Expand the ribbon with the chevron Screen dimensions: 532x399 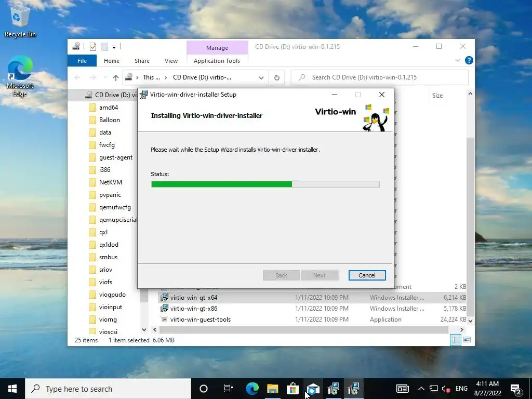(457, 60)
